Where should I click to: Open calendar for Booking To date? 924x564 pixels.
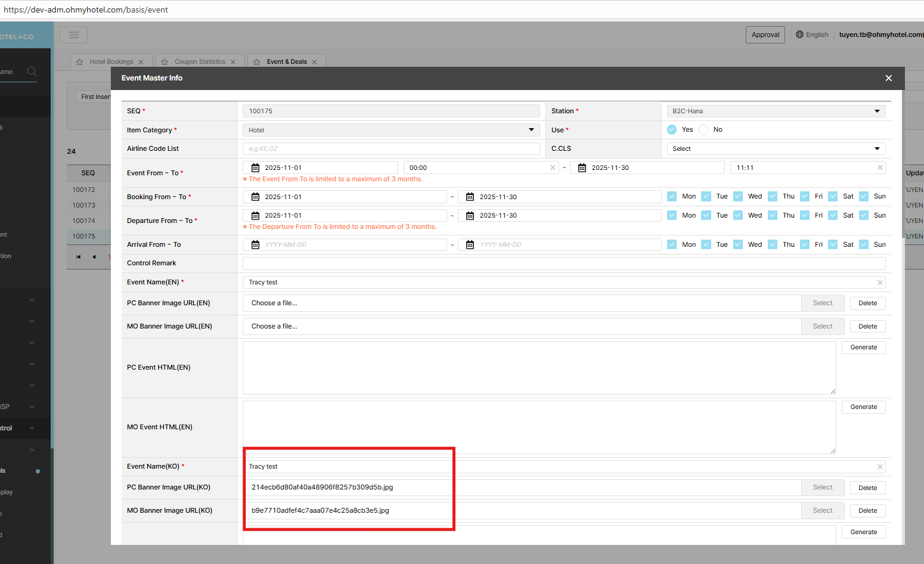[470, 197]
